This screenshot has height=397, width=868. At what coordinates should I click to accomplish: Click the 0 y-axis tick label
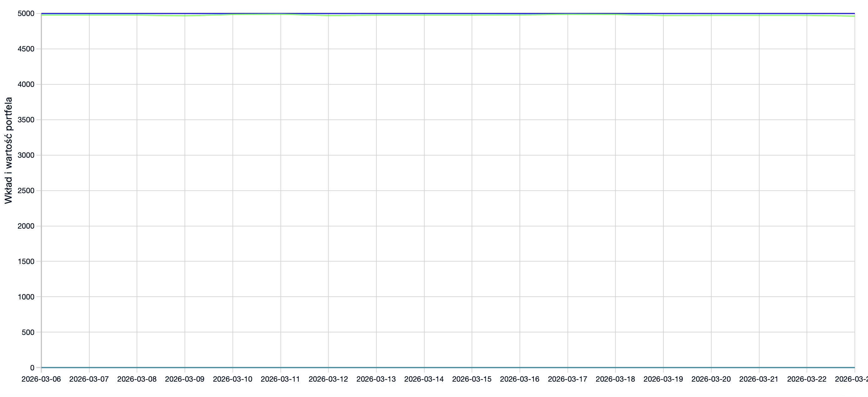pyautogui.click(x=32, y=368)
